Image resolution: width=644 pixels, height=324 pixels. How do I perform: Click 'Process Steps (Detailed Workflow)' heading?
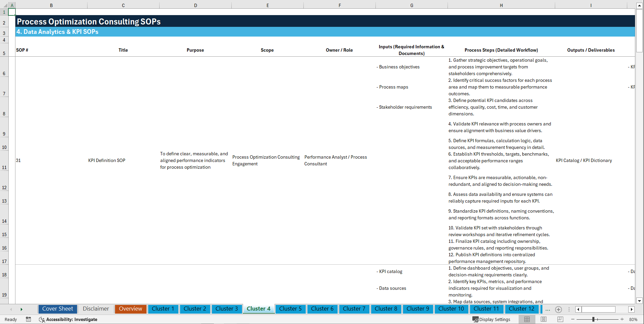pos(501,50)
